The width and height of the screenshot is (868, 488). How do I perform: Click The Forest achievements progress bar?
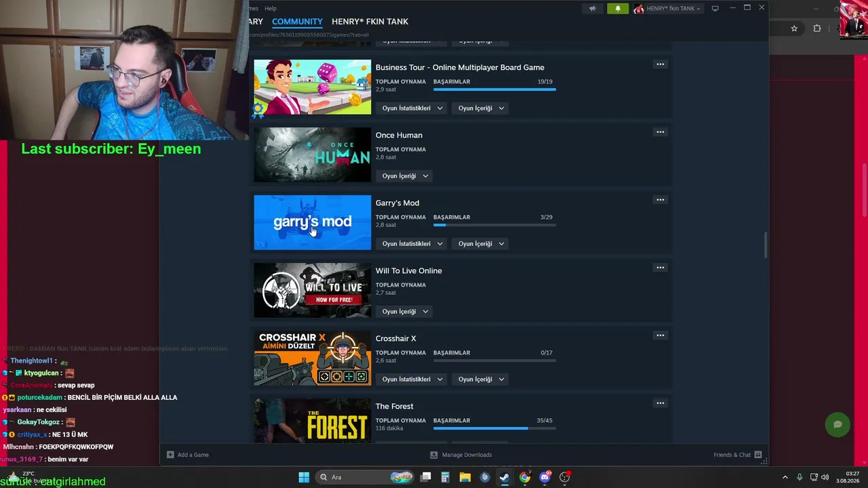[x=494, y=428]
